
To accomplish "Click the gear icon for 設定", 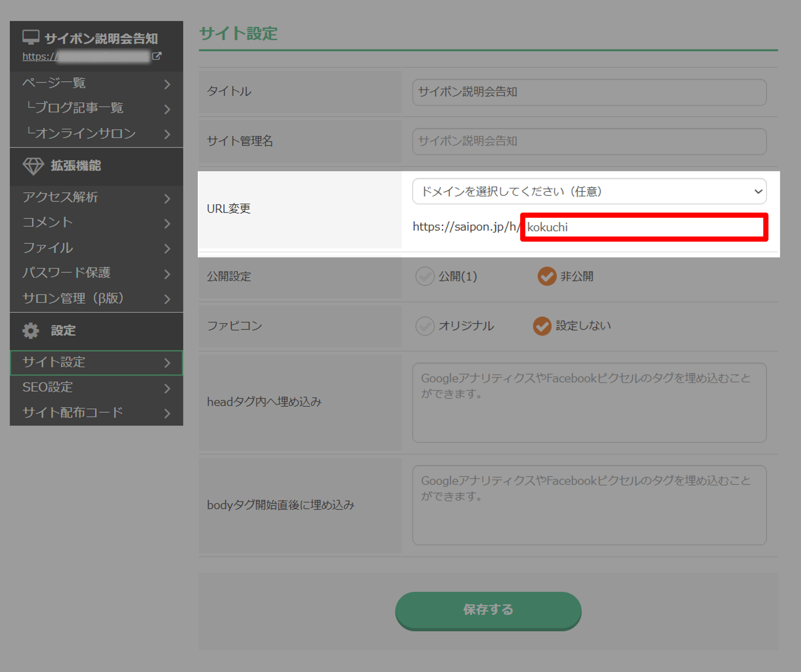I will [x=31, y=331].
